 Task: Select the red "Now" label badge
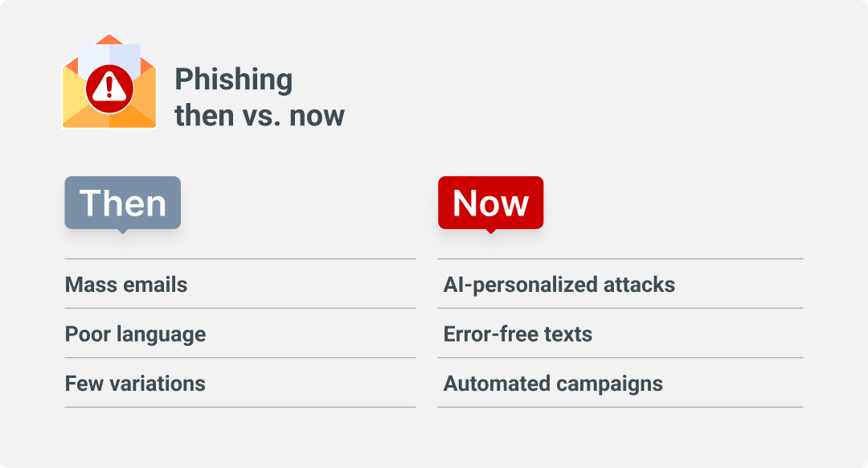click(x=490, y=203)
